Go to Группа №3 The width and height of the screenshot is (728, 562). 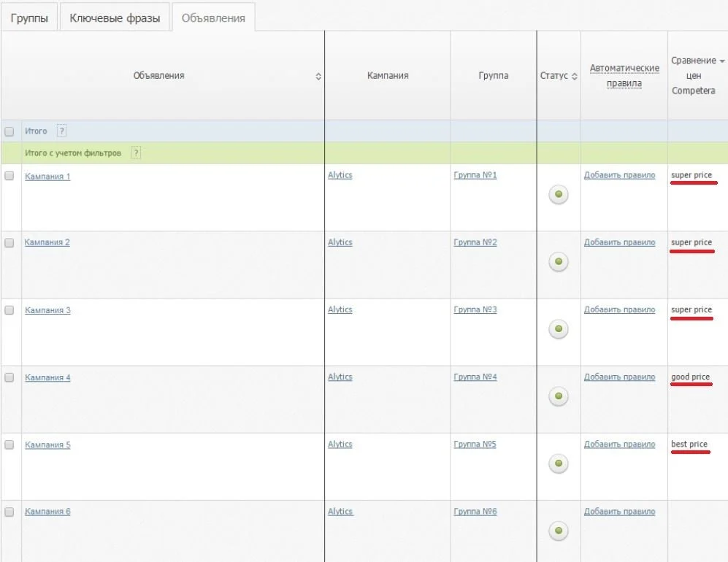point(475,309)
